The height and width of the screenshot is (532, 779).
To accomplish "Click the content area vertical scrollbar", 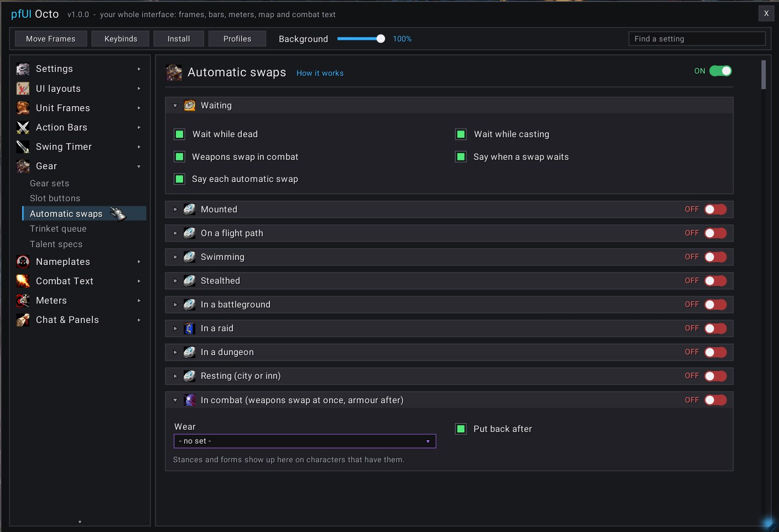I will pyautogui.click(x=764, y=75).
